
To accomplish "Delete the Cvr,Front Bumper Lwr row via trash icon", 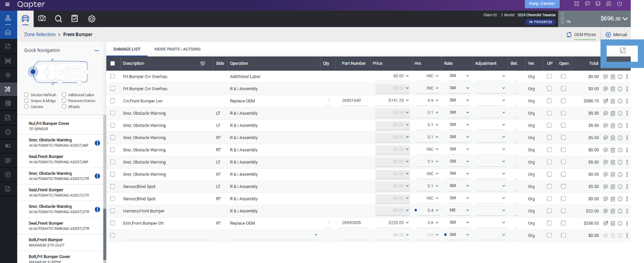I will point(613,101).
